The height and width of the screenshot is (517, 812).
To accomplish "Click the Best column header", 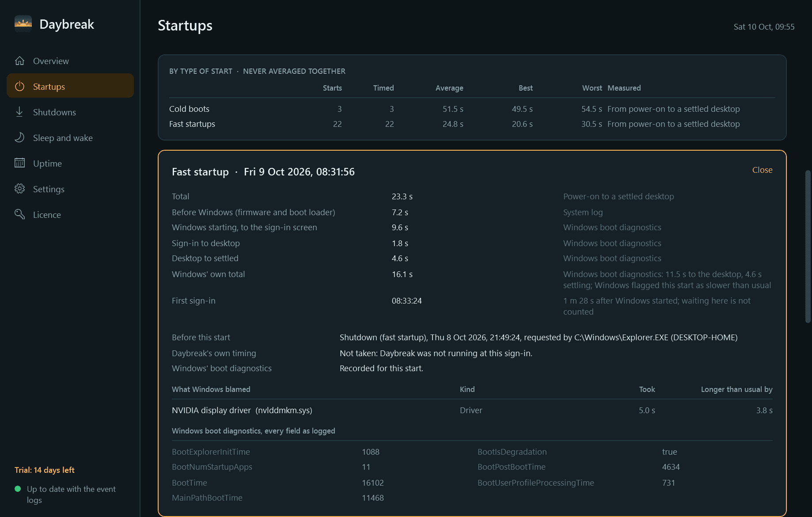I will (x=525, y=88).
